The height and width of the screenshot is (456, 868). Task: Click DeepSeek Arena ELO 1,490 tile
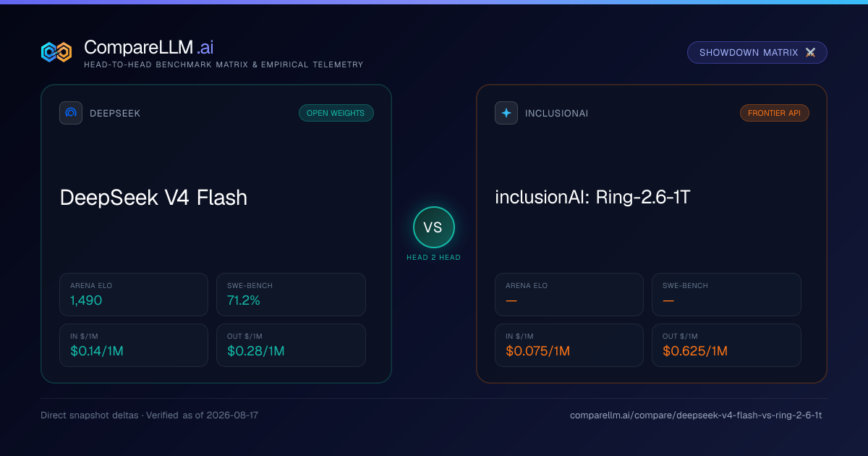tap(134, 295)
